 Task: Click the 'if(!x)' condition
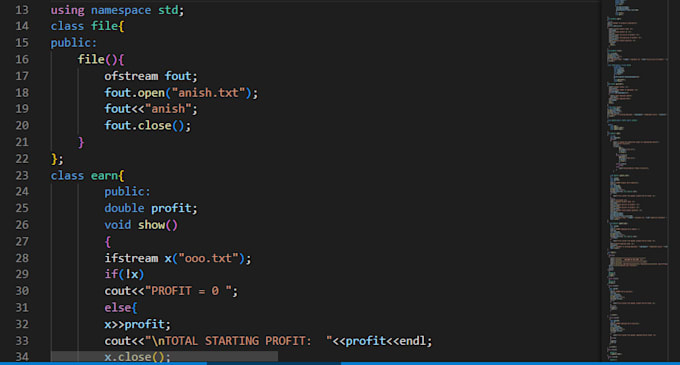pyautogui.click(x=124, y=274)
